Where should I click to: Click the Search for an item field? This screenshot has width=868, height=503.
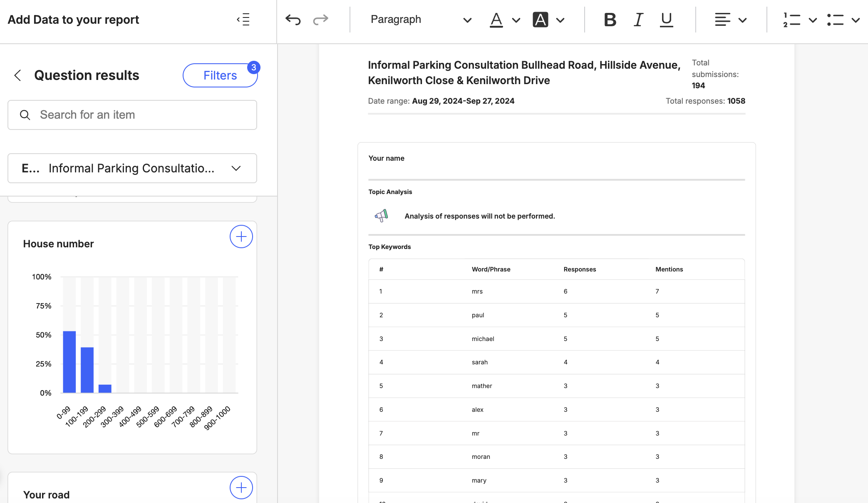point(132,115)
